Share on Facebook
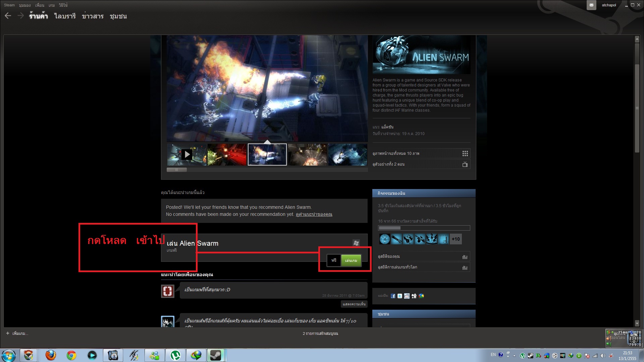This screenshot has width=644, height=362. [393, 296]
